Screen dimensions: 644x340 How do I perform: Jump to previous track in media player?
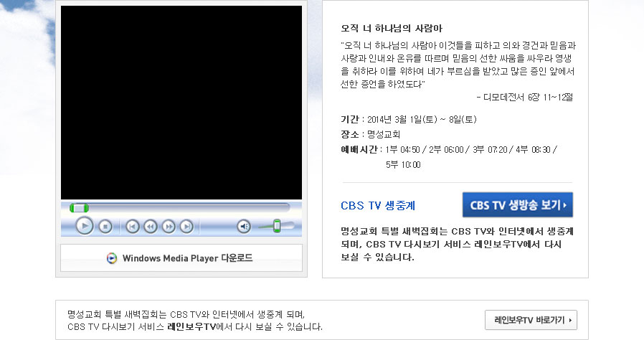point(132,226)
